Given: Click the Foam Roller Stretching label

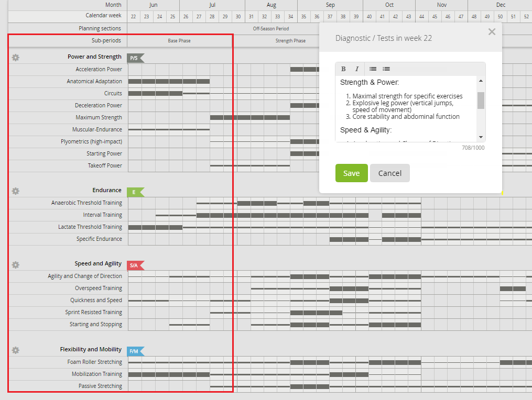Looking at the screenshot, I should (x=95, y=362).
